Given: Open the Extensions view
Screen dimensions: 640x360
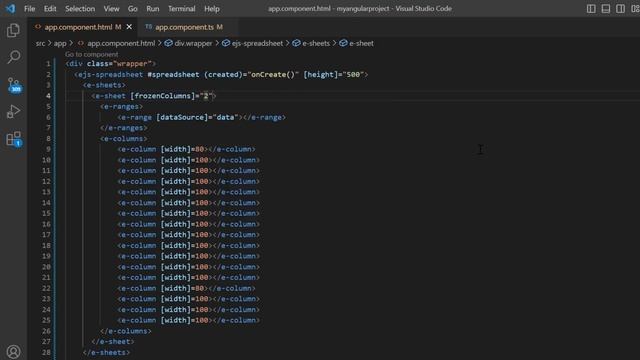Looking at the screenshot, I should pos(14,139).
